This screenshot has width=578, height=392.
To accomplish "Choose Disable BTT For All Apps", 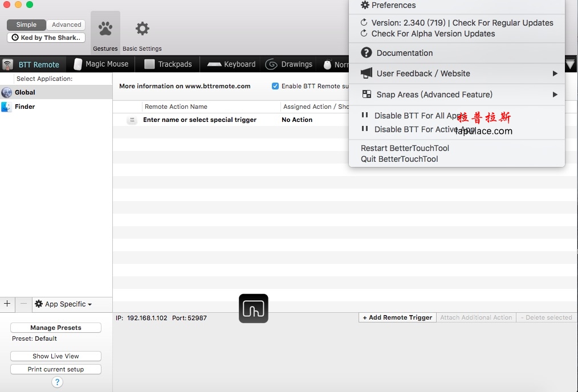I will (x=457, y=115).
